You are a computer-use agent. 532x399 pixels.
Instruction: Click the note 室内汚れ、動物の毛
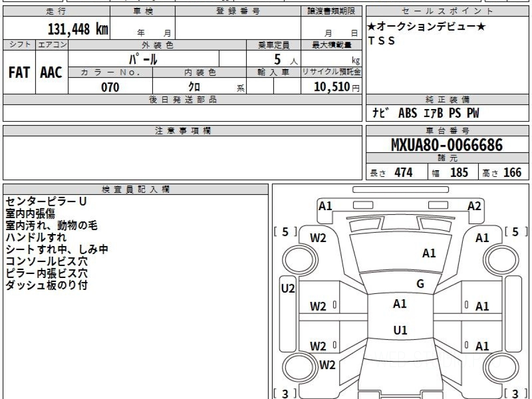(x=51, y=226)
